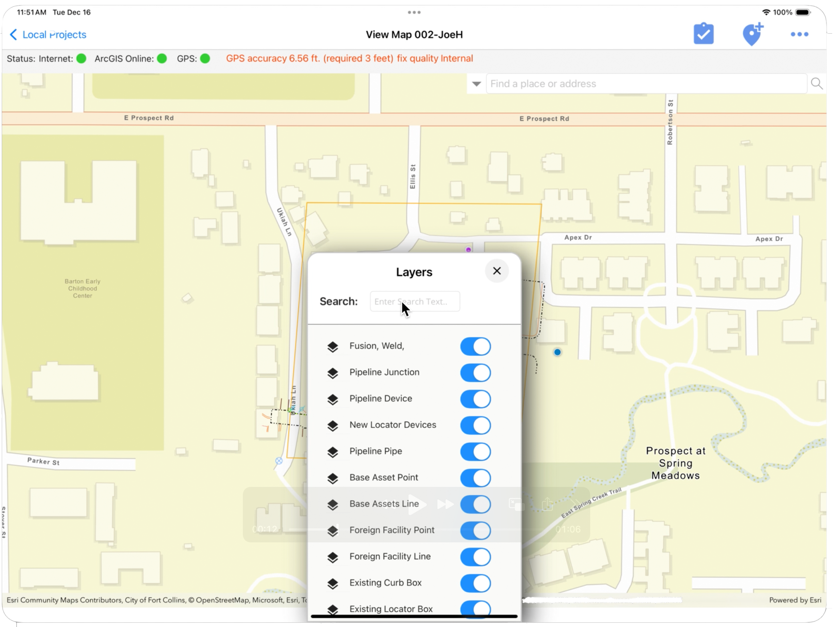Expand the search options dropdown arrow
The height and width of the screenshot is (627, 840).
click(x=476, y=84)
